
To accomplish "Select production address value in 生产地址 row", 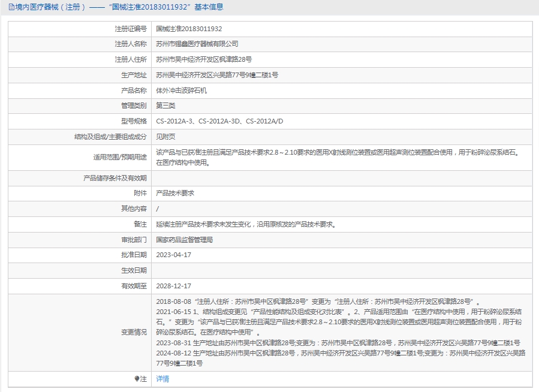I will click(217, 75).
